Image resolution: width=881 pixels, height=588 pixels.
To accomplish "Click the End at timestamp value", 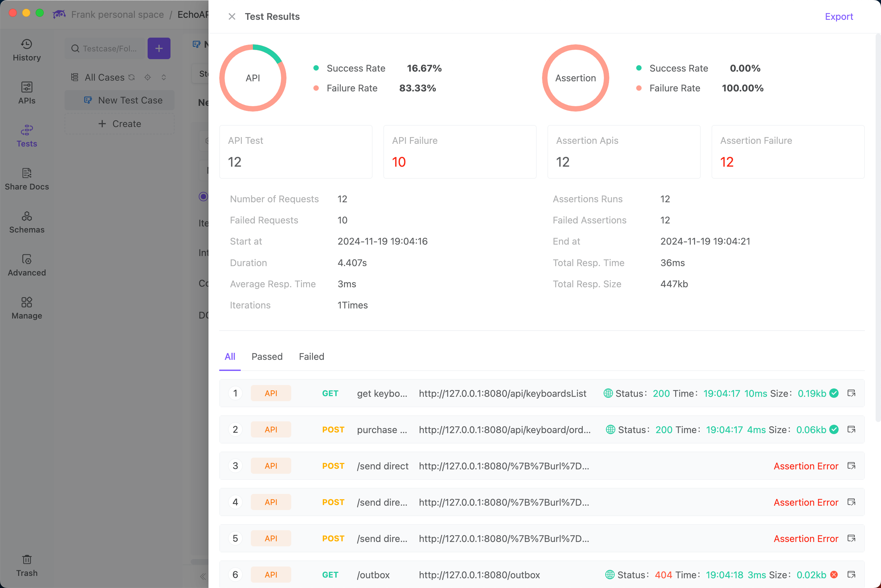I will pyautogui.click(x=705, y=242).
